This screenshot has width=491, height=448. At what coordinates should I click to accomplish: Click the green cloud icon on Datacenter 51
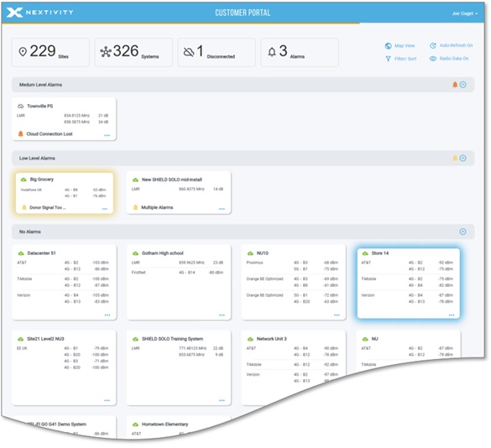(x=21, y=253)
